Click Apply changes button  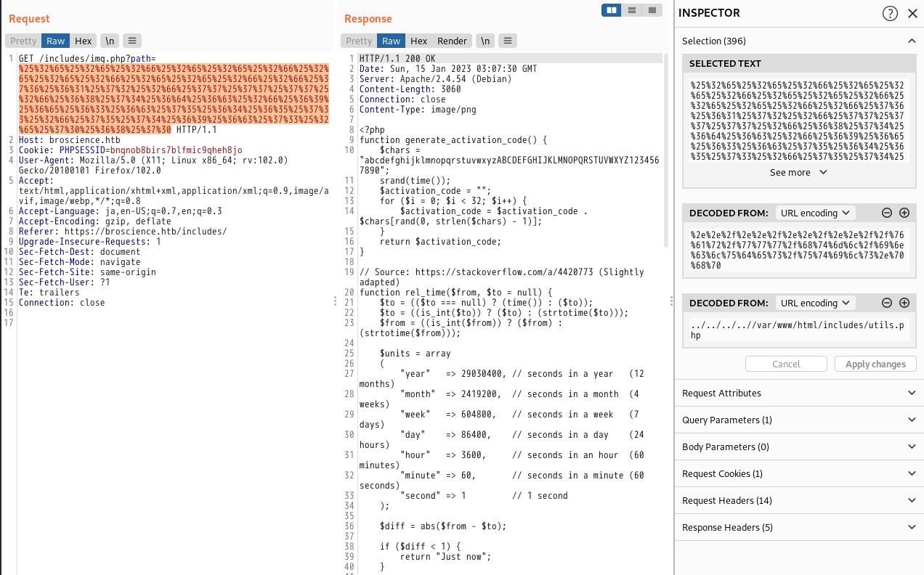coord(875,364)
